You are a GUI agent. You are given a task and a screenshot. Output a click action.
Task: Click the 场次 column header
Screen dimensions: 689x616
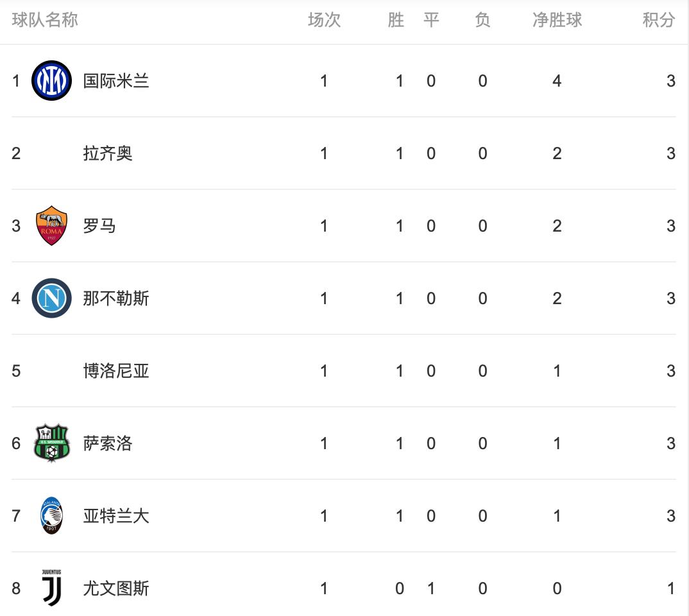pyautogui.click(x=324, y=21)
